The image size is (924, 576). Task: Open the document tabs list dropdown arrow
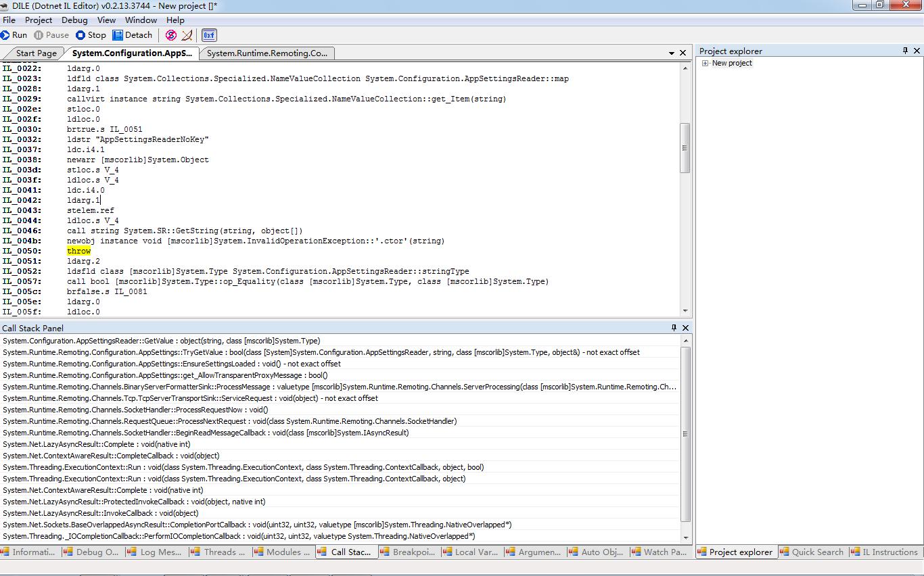(672, 53)
